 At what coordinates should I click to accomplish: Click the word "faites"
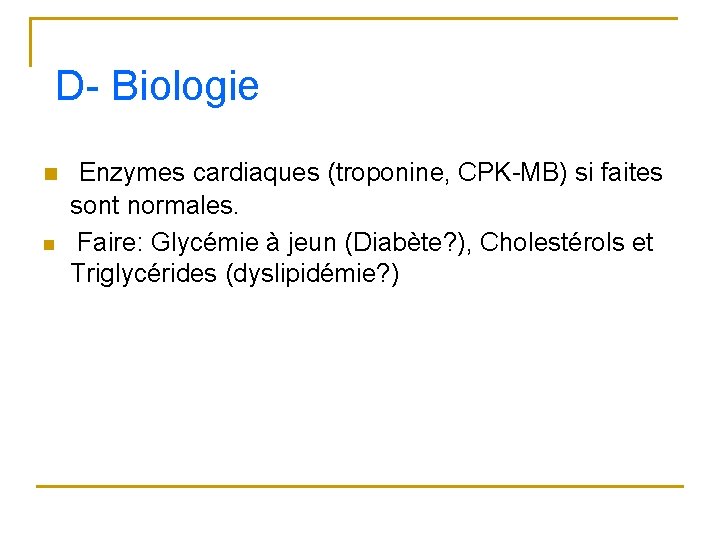tap(631, 173)
